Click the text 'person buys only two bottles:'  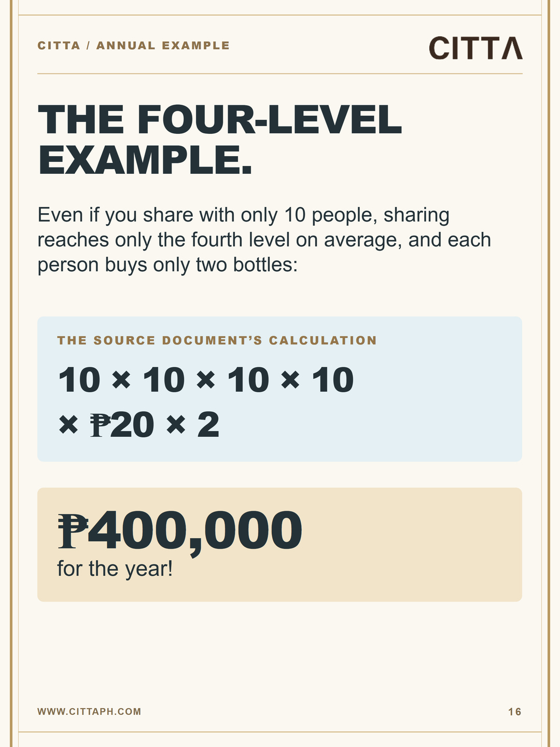click(x=168, y=265)
